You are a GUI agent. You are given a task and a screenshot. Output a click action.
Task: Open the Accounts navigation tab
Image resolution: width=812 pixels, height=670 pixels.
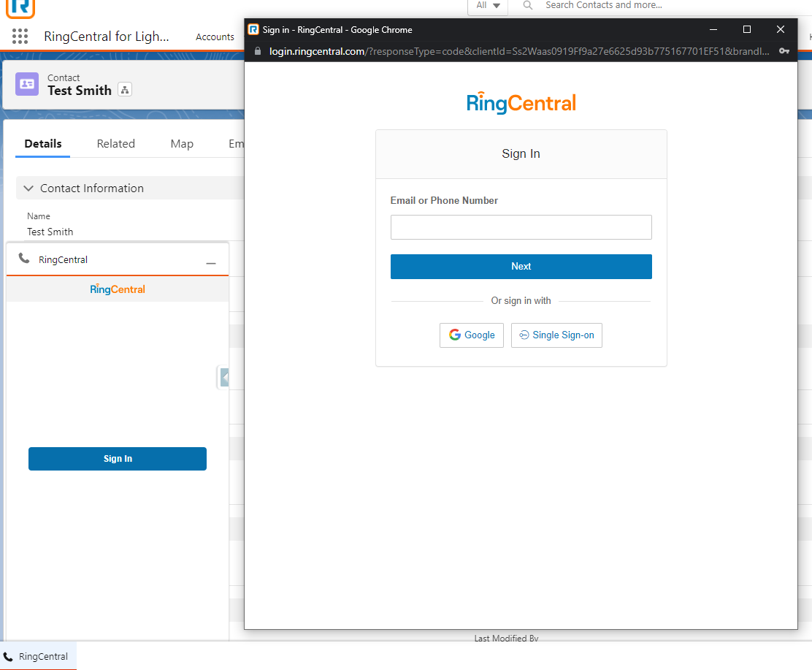(215, 37)
